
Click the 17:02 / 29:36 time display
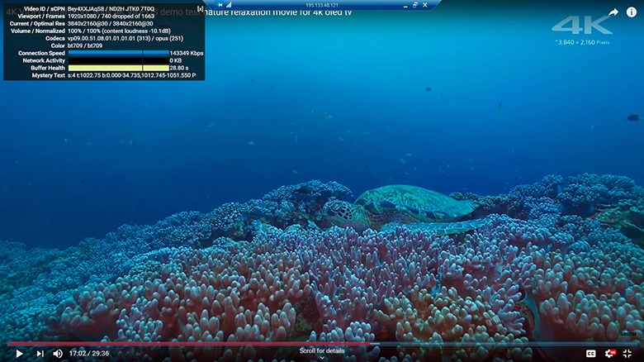[89, 354]
